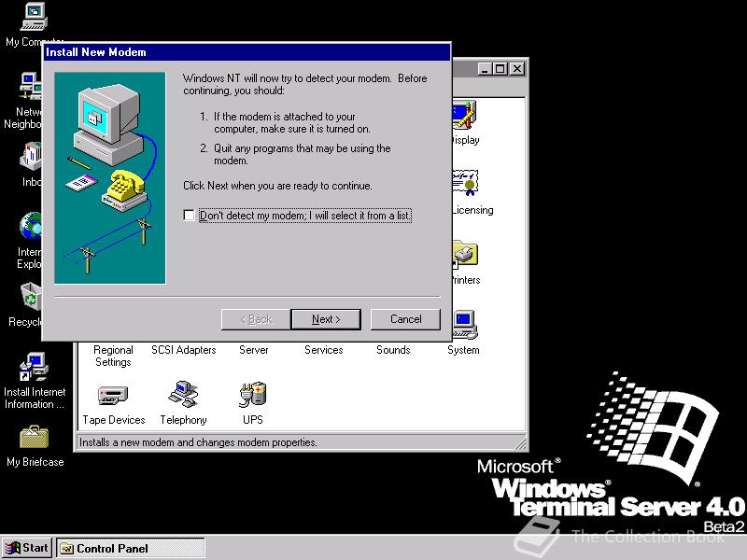Viewport: 747px width, 560px height.
Task: Check 'Don't detect my modem' checkbox
Action: pos(190,216)
